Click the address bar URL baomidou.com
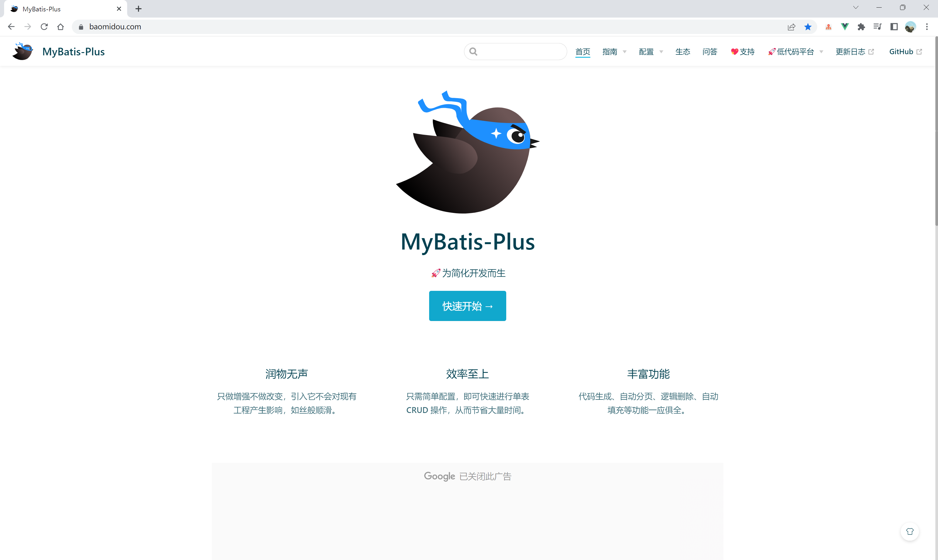938x560 pixels. 115,27
